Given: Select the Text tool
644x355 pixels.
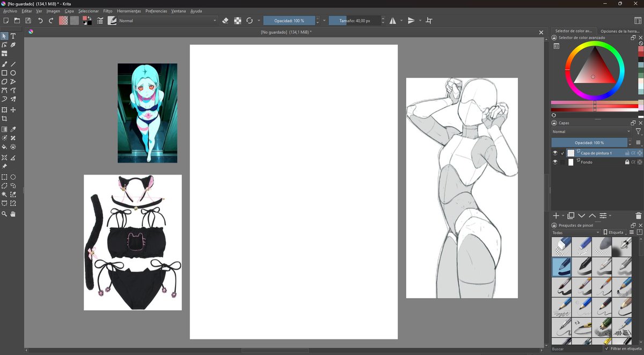Looking at the screenshot, I should (x=13, y=36).
